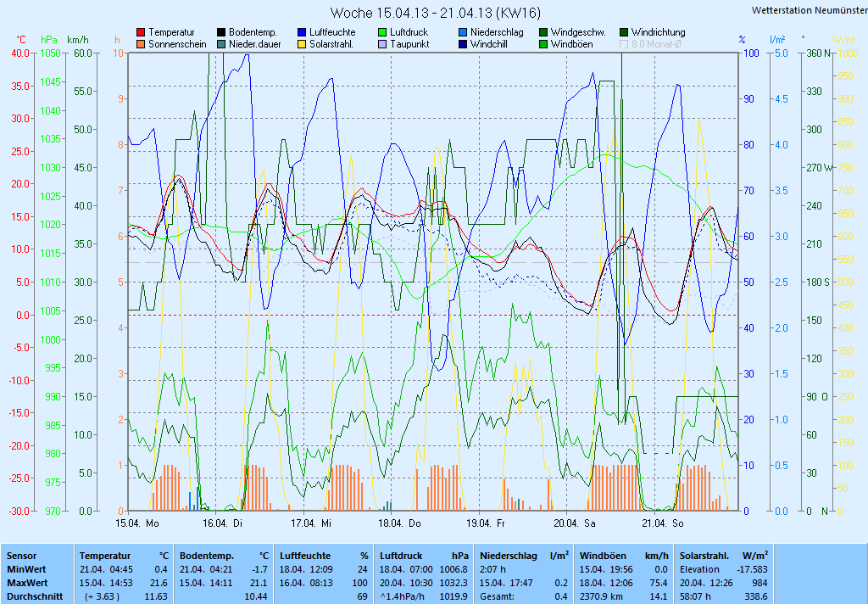Screen dimensions: 868x604
Task: Click the Wetterstation Neumünster label
Action: (810, 10)
